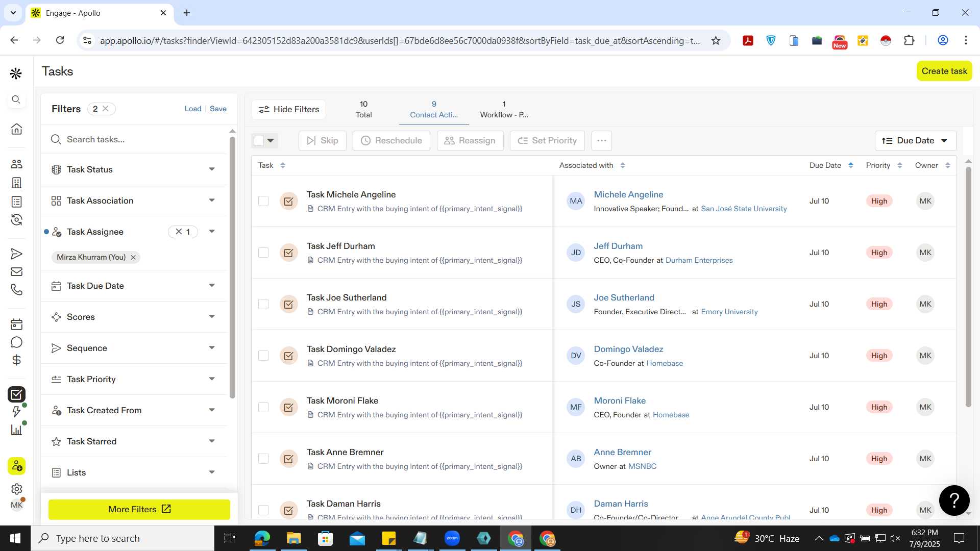Click the MK owner avatar in Jeff Durham row
The height and width of the screenshot is (551, 980).
click(x=925, y=253)
